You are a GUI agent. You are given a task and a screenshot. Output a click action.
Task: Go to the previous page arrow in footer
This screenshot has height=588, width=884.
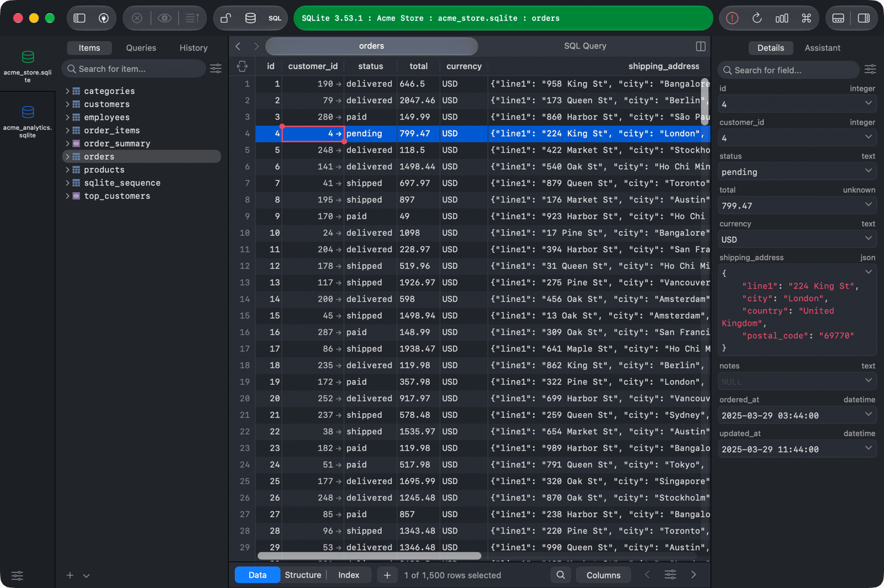coord(647,575)
